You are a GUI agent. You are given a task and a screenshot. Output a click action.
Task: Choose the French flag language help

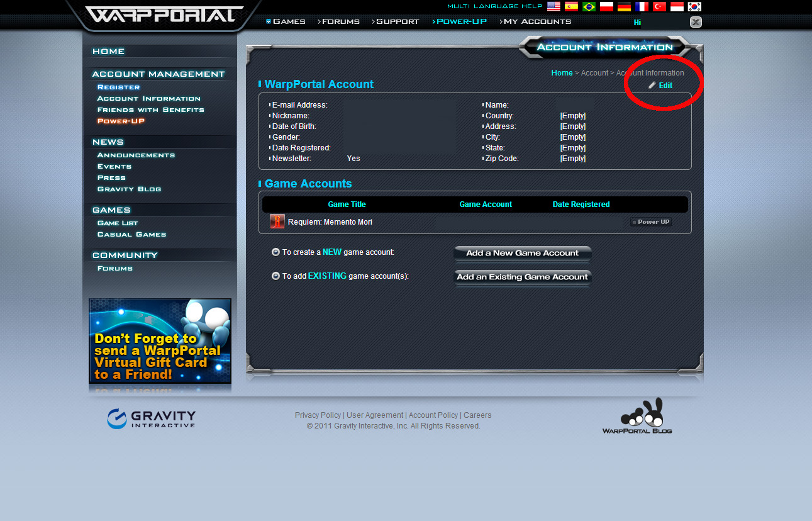click(642, 6)
